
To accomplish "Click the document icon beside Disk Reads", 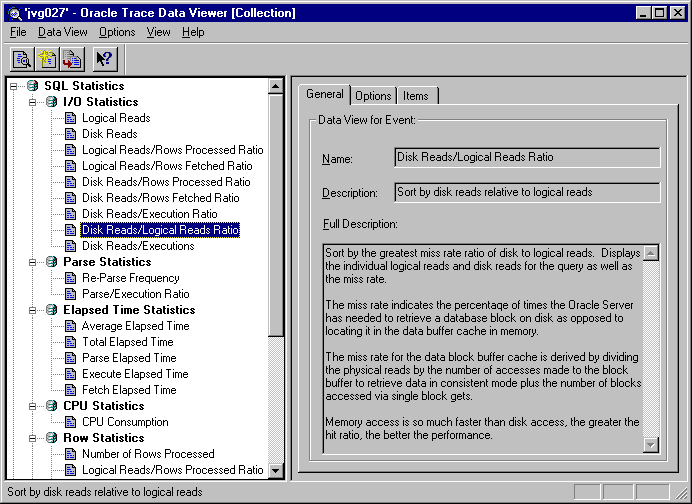I will click(x=71, y=134).
